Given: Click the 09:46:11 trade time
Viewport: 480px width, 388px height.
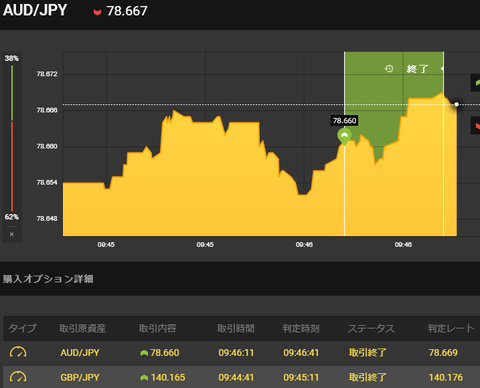Looking at the screenshot, I should 236,353.
